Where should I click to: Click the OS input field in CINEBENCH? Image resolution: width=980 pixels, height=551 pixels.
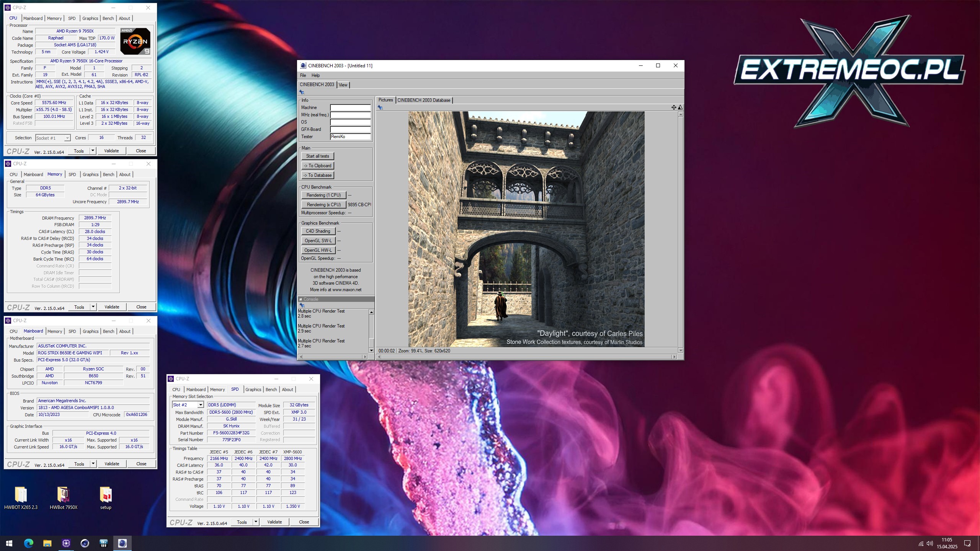[351, 122]
